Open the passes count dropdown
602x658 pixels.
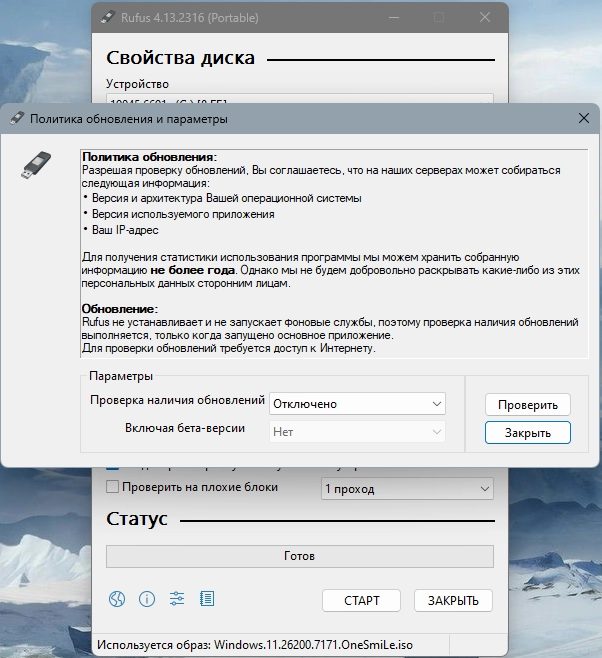point(407,489)
